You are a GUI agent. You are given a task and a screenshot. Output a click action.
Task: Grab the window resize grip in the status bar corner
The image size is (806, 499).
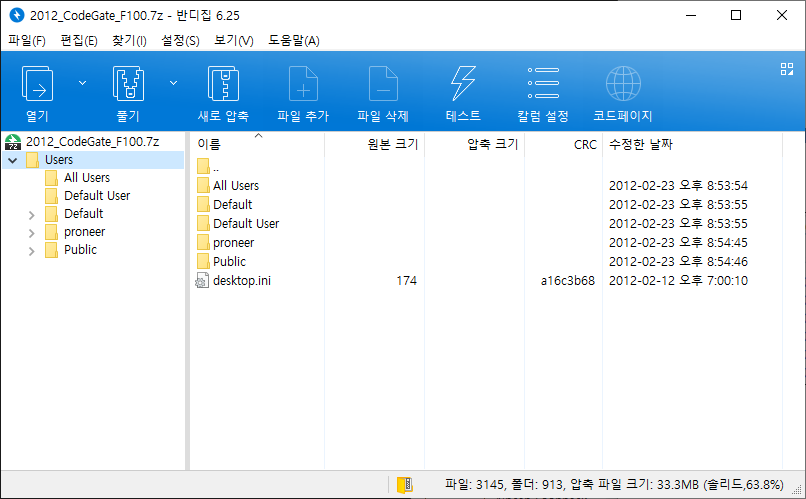click(x=798, y=491)
